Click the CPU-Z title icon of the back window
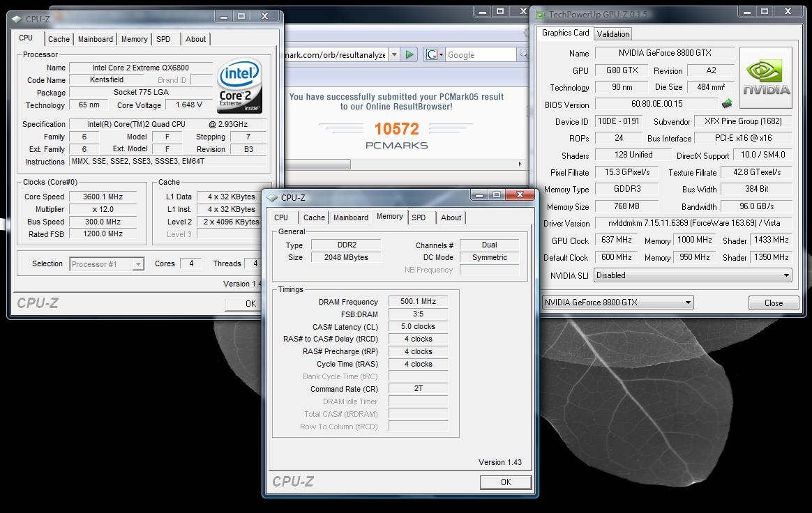Viewport: 812px width, 513px height. (x=17, y=19)
